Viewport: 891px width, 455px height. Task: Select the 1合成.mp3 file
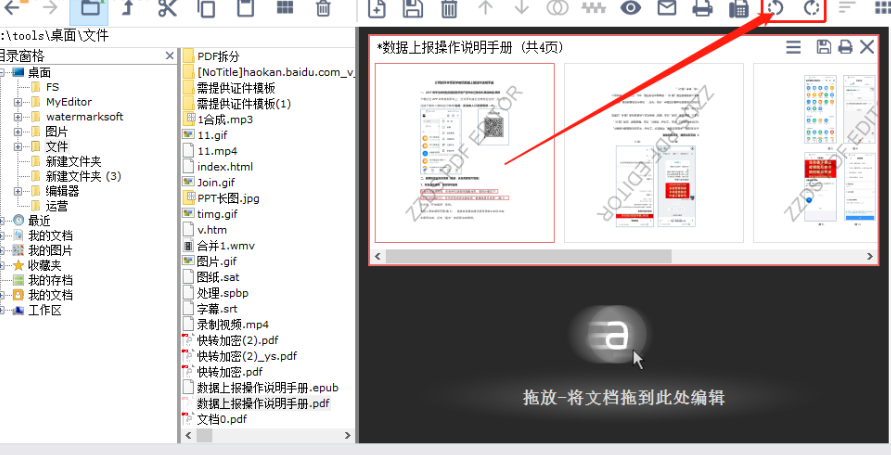(225, 120)
